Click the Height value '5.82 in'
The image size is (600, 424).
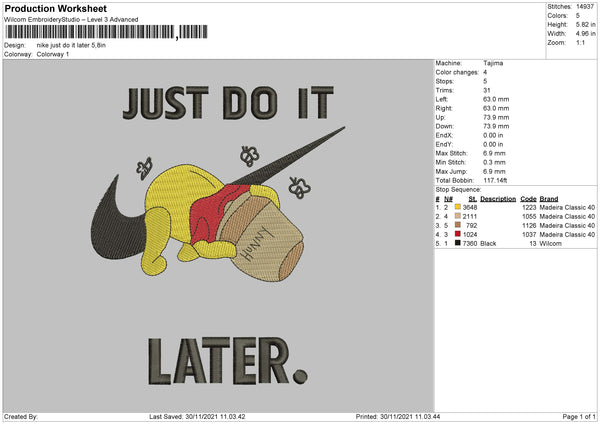point(585,24)
